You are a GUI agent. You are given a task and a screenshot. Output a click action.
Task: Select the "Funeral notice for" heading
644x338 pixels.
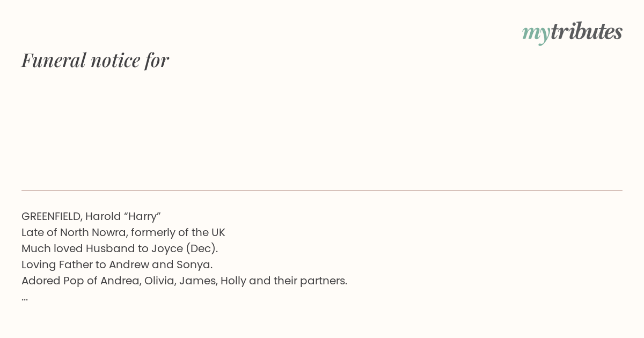coord(95,60)
